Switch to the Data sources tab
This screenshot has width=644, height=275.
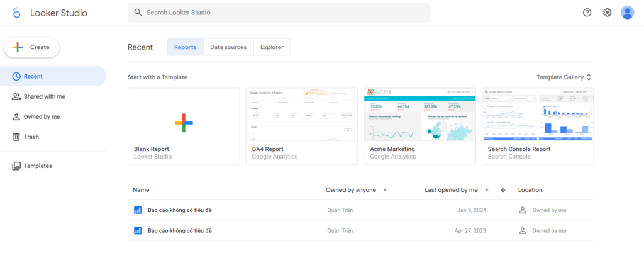(228, 47)
